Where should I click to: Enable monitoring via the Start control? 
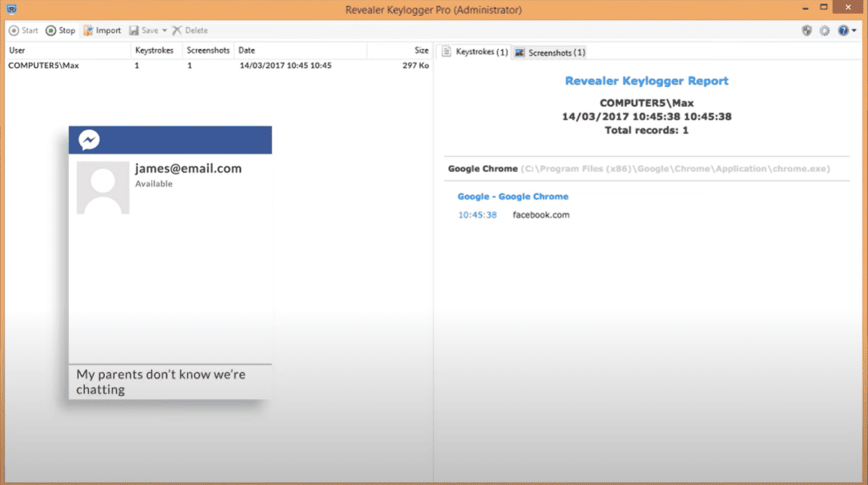point(24,30)
